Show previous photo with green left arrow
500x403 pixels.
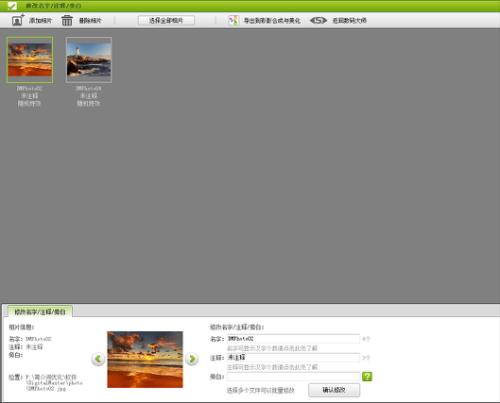pos(98,359)
